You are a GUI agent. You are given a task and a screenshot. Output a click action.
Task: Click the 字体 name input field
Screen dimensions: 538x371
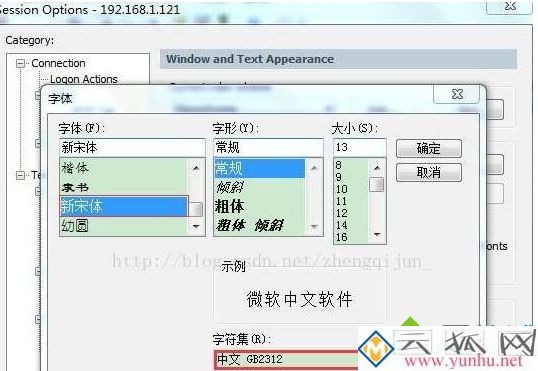[132, 148]
